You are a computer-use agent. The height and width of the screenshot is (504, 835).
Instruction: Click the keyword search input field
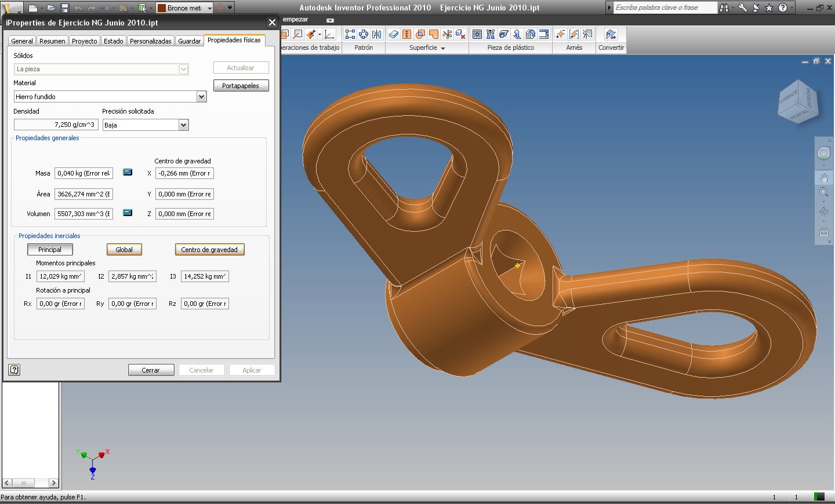click(665, 8)
